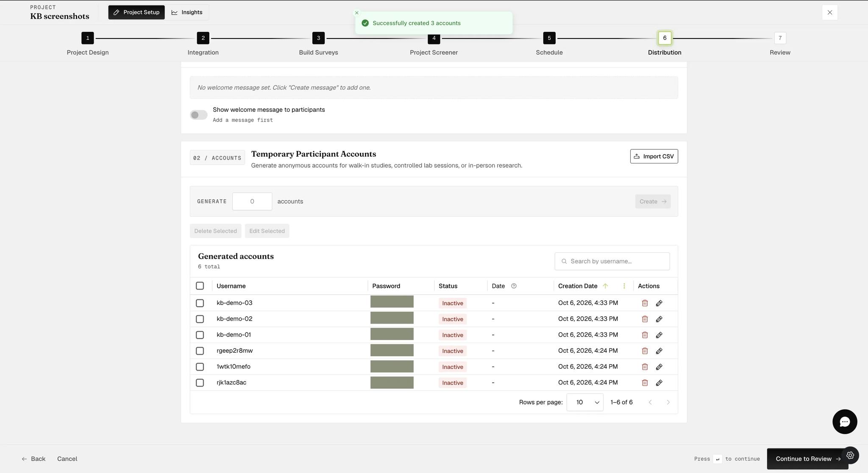Viewport: 868px width, 473px height.
Task: Edit the kb-demo-03 account
Action: pyautogui.click(x=659, y=303)
